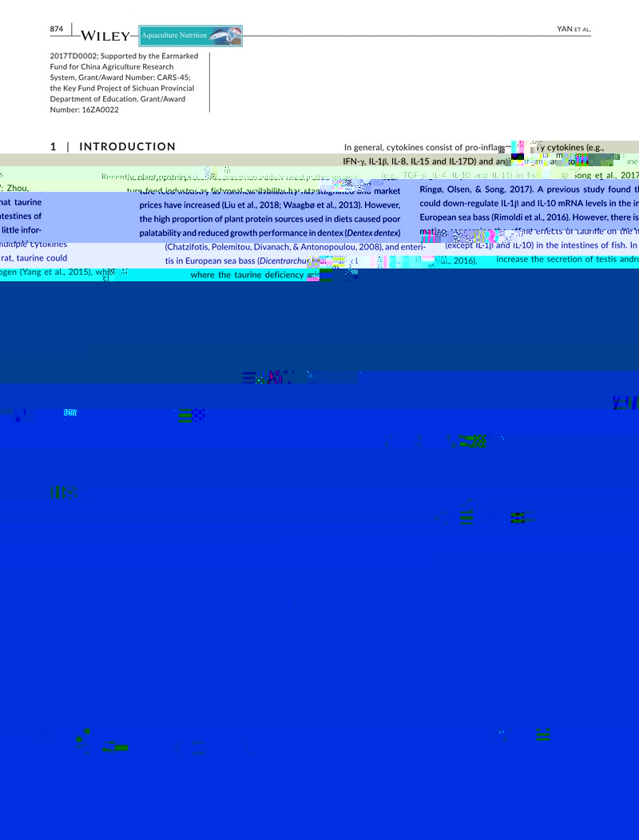Select 'the high proportion of plant protein sources' line
639x840 pixels.
click(270, 219)
